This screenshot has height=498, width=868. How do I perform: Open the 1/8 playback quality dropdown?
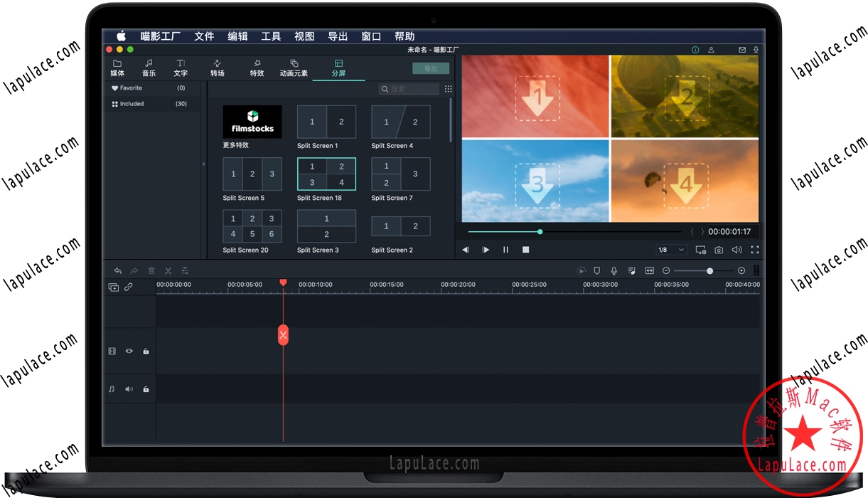pyautogui.click(x=671, y=250)
